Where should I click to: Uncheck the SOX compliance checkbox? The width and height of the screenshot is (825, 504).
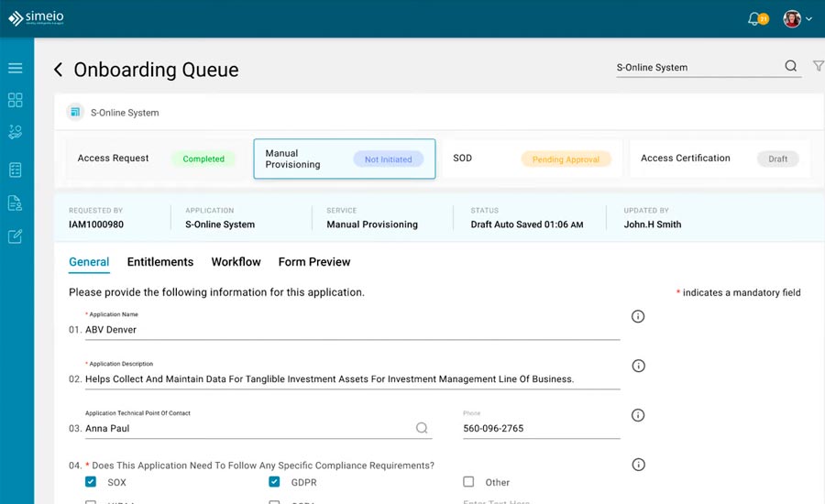(x=91, y=482)
